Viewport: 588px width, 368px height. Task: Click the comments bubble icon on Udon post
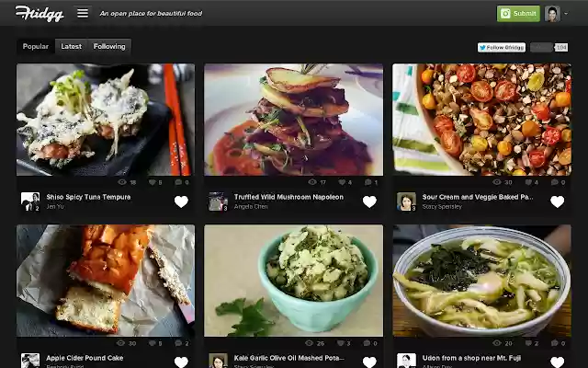coord(555,343)
